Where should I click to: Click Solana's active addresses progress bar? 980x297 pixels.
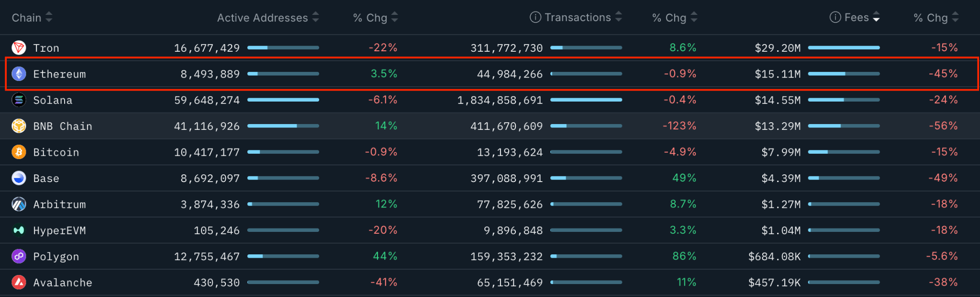(x=283, y=100)
